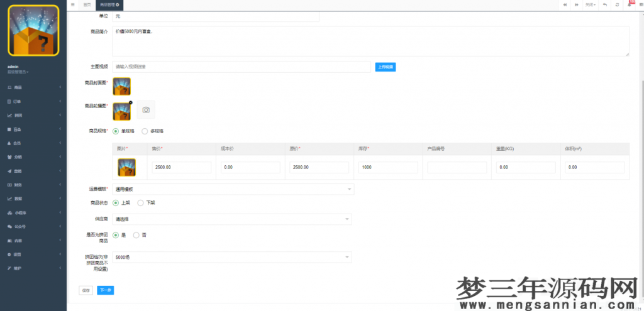Open the 财务 sidebar menu
The width and height of the screenshot is (644, 311).
point(33,185)
